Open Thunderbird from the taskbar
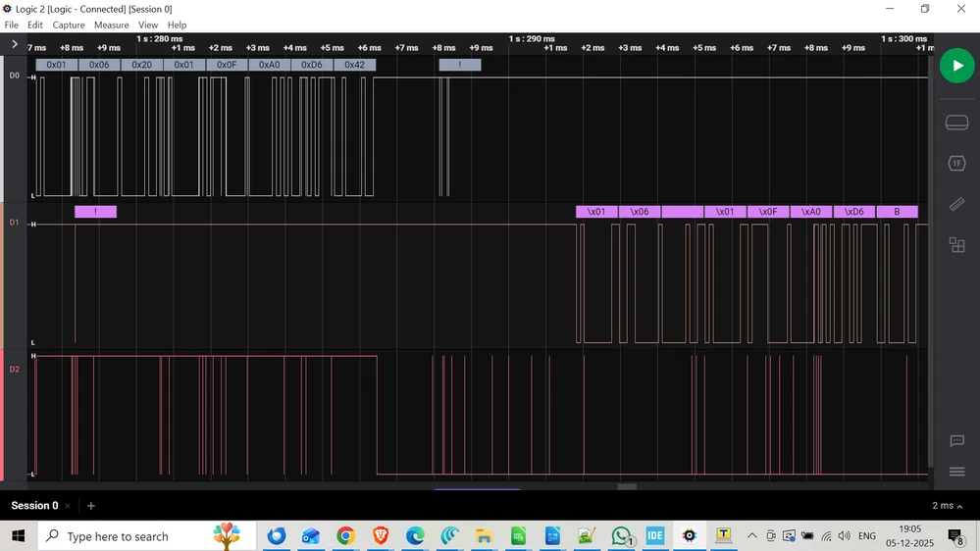This screenshot has height=551, width=980. [x=277, y=536]
